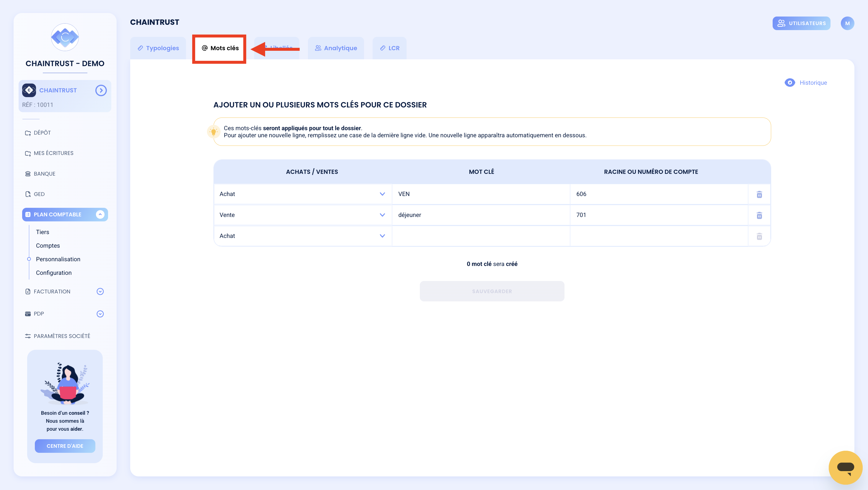Collapse the Plan Comptable section chevron
The height and width of the screenshot is (490, 868).
coord(100,215)
